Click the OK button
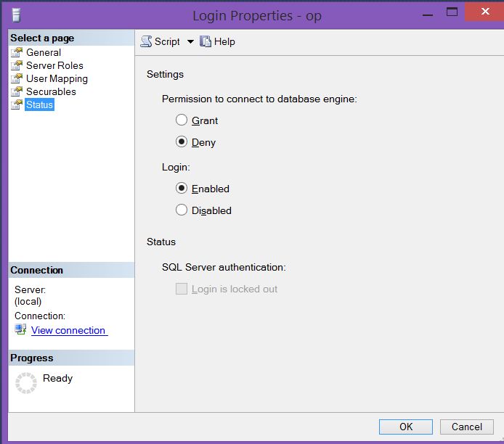This screenshot has width=504, height=444. point(406,427)
